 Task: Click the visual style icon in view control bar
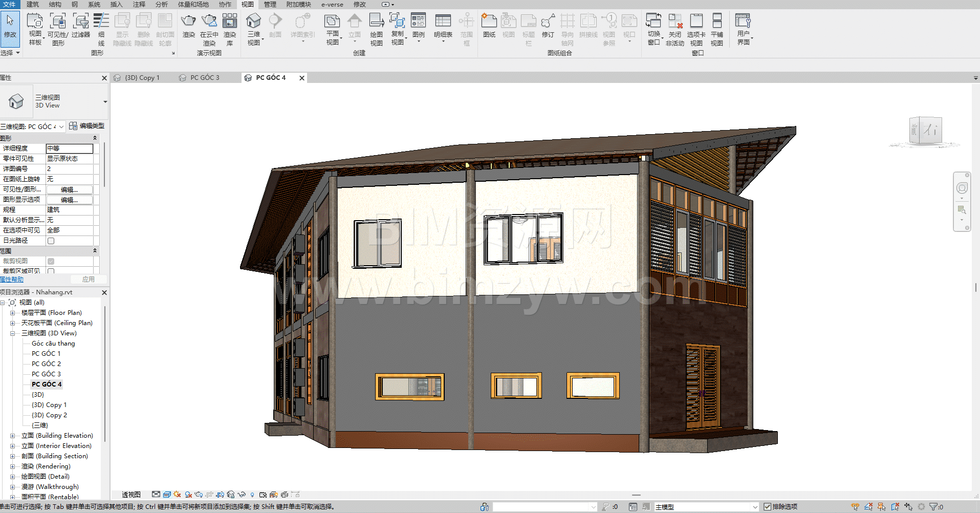point(167,495)
